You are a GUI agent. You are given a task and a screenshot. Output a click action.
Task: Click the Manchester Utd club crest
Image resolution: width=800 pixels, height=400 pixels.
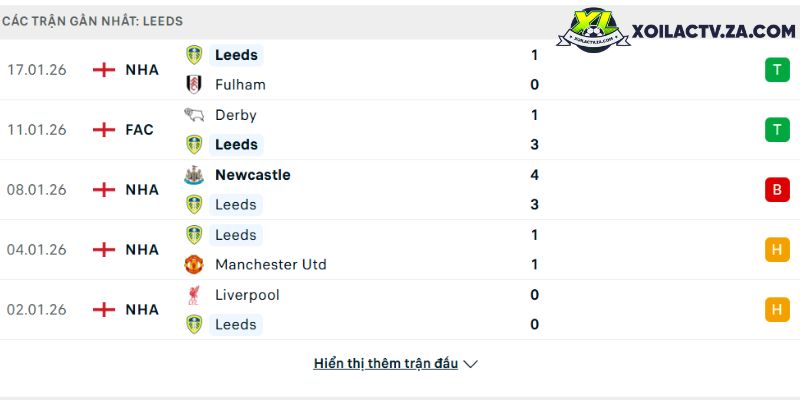[x=194, y=265]
